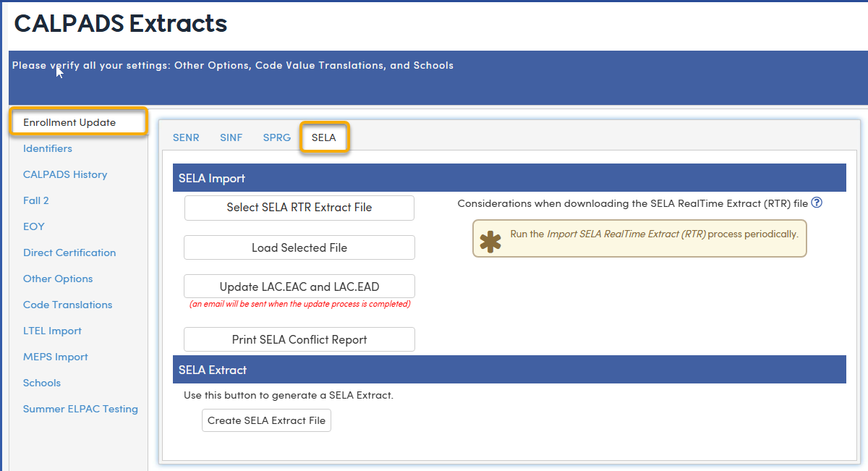Click 'Use this button to generate a SELA Extract' text

(x=289, y=395)
